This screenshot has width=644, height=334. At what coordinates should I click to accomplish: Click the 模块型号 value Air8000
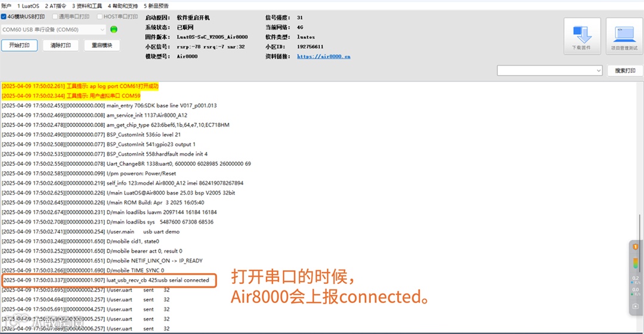(x=187, y=56)
